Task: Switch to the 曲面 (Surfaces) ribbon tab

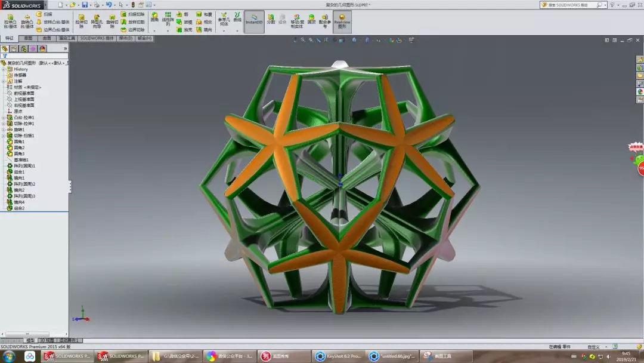Action: pos(47,38)
